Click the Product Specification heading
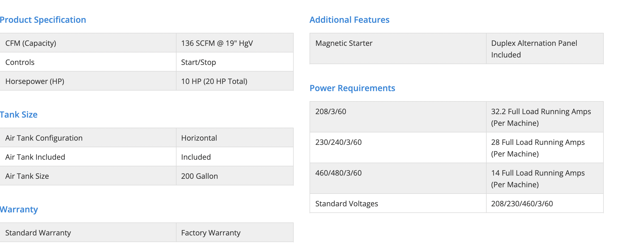 [x=43, y=20]
